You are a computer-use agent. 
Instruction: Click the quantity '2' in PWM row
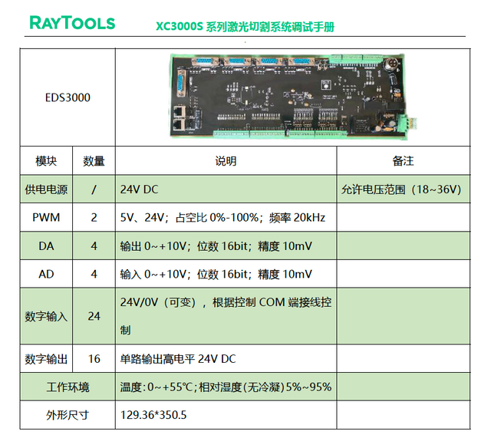[94, 218]
